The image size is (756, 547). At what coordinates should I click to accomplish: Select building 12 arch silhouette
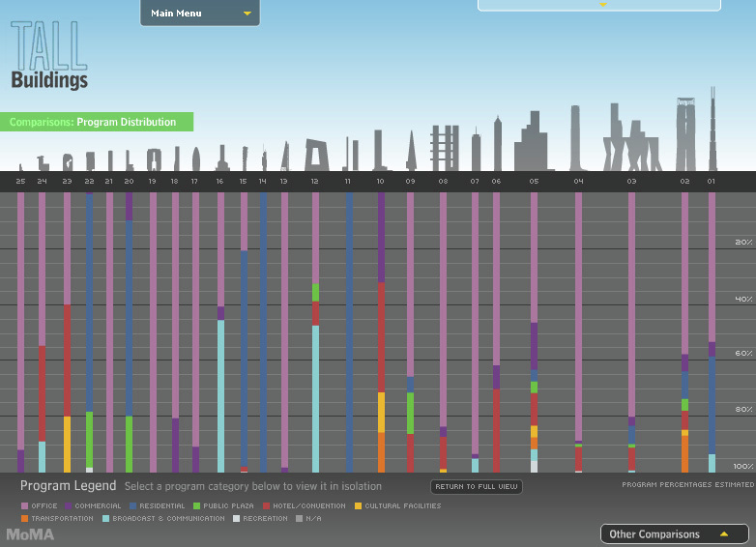point(317,156)
